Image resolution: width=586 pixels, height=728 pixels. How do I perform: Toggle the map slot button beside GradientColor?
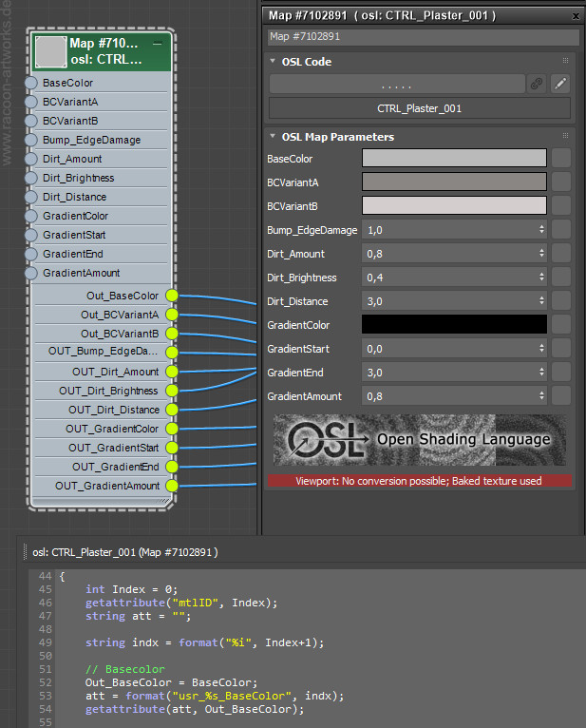[x=561, y=325]
